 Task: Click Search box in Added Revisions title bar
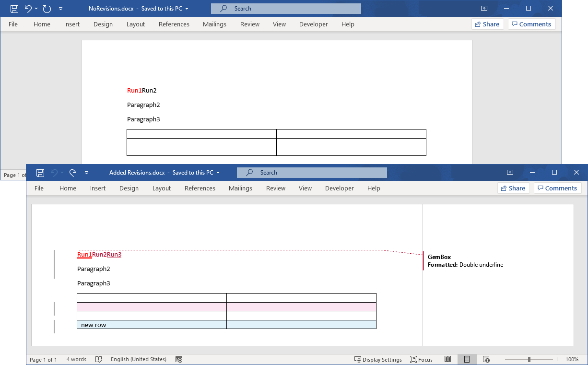[x=312, y=173]
